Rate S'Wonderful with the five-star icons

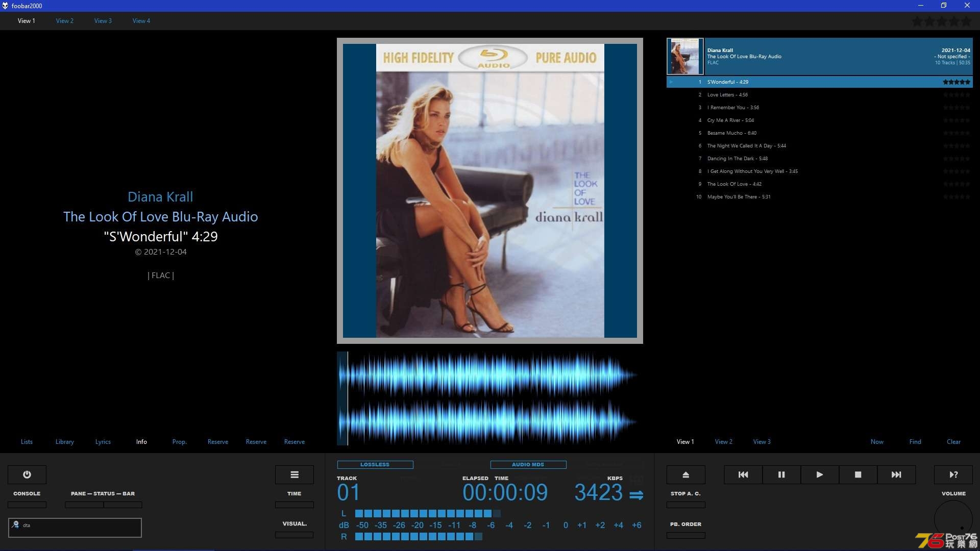[956, 82]
